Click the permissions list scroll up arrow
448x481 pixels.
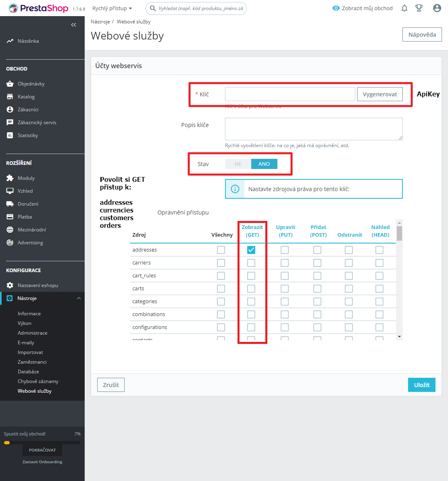tap(399, 223)
